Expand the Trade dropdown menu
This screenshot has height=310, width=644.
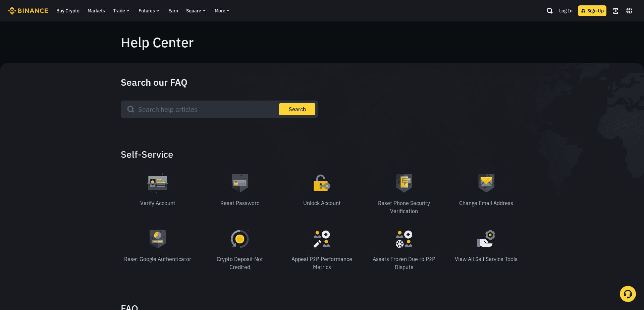click(x=121, y=11)
